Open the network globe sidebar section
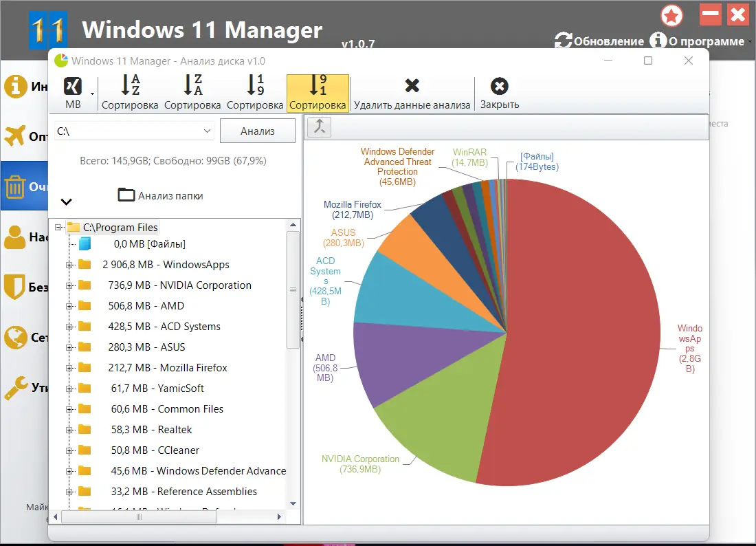 24,337
